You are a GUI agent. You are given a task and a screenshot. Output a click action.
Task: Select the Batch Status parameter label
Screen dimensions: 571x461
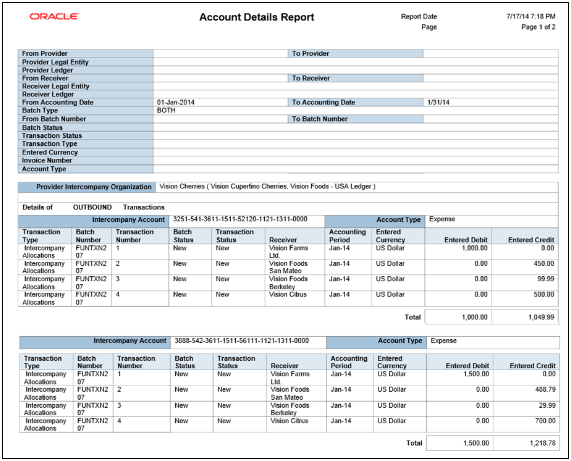point(42,127)
